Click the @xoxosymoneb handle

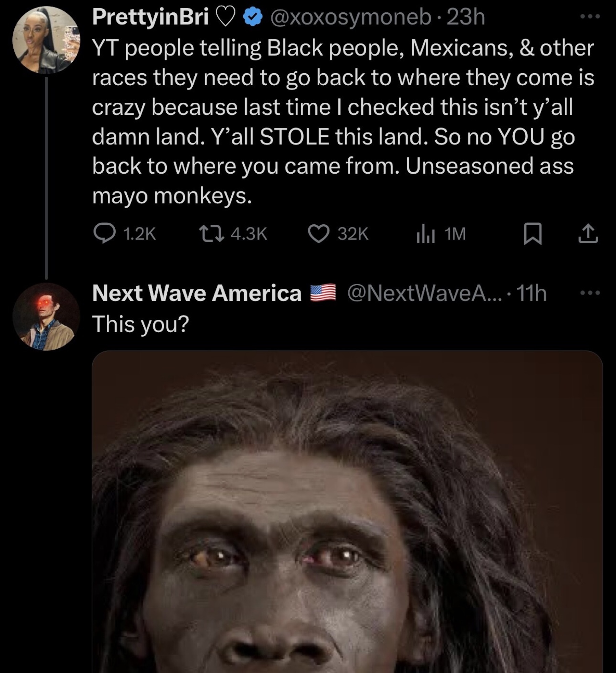click(x=350, y=17)
